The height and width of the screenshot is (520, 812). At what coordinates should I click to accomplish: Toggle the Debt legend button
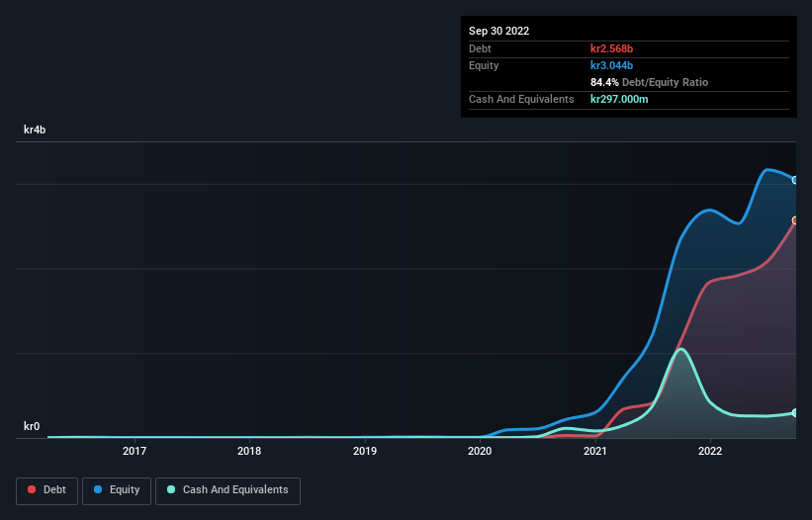click(47, 490)
